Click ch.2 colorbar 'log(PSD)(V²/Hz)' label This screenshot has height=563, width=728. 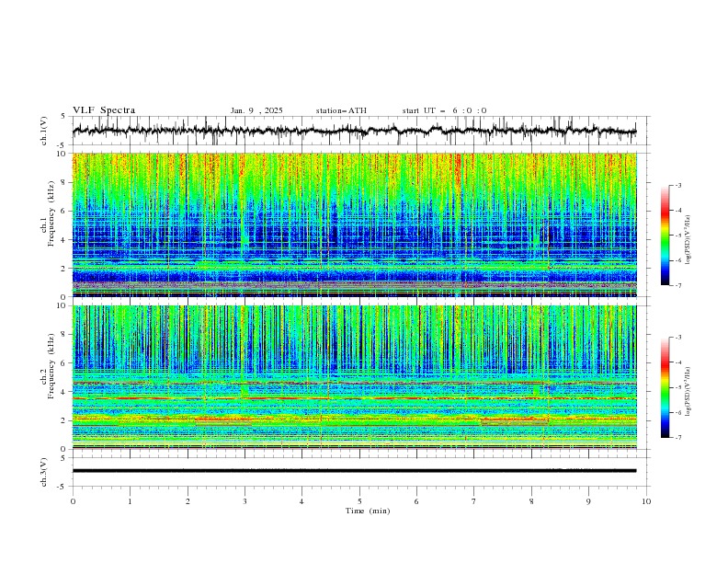click(x=688, y=392)
